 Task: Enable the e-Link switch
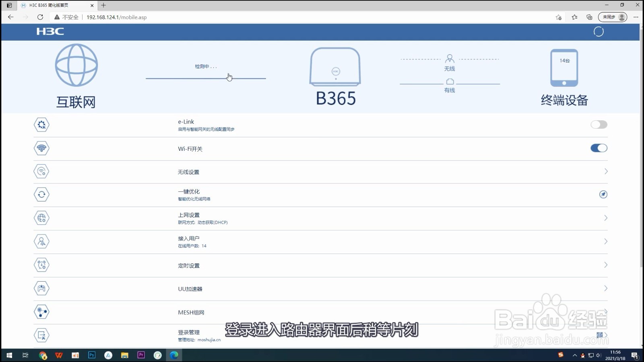[x=599, y=125]
